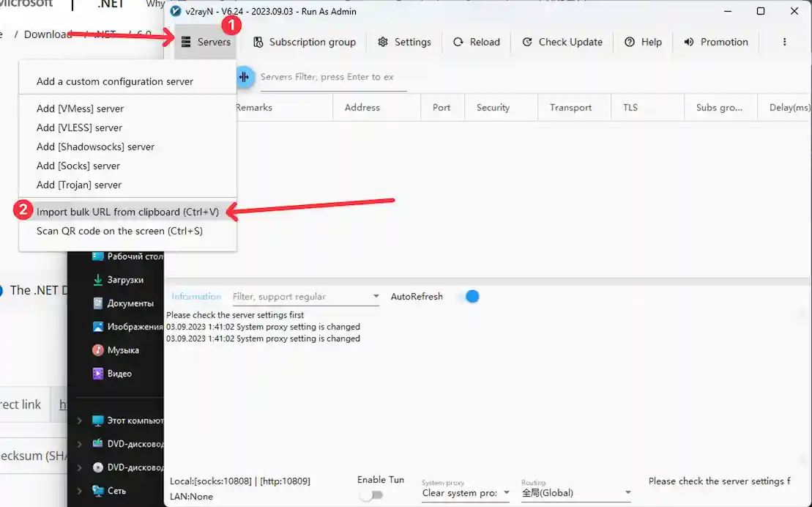Click the Delay(ms) column header
This screenshot has width=812, height=507.
point(789,108)
